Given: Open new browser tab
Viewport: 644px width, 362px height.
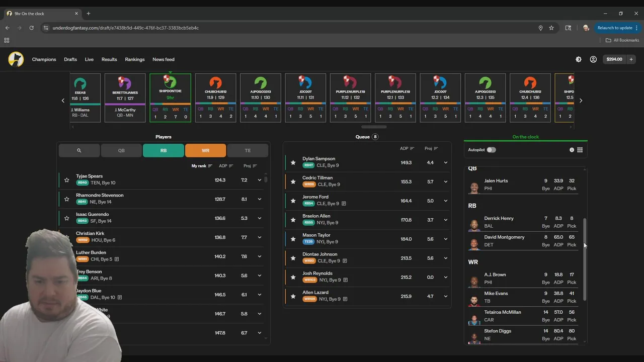Looking at the screenshot, I should (88, 14).
